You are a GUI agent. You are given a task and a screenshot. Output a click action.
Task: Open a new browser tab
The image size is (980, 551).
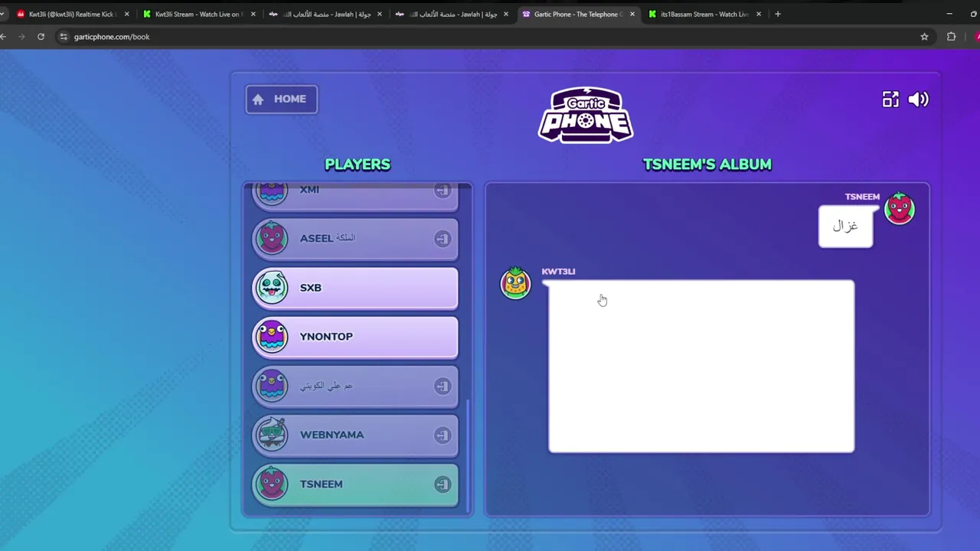point(778,14)
